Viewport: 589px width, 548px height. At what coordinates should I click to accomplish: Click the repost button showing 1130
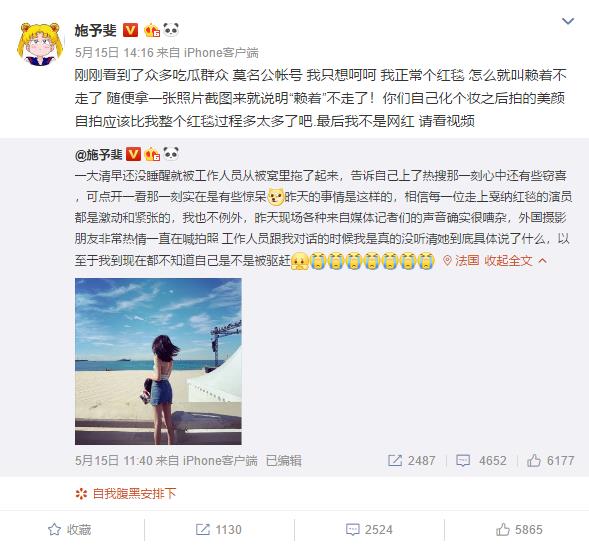point(219,530)
